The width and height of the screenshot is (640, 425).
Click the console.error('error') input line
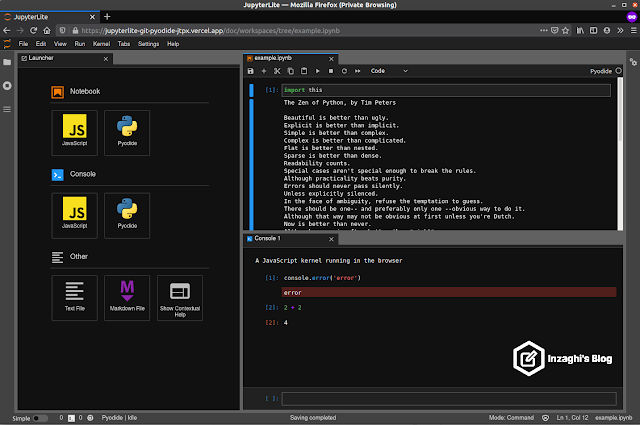tap(322, 278)
